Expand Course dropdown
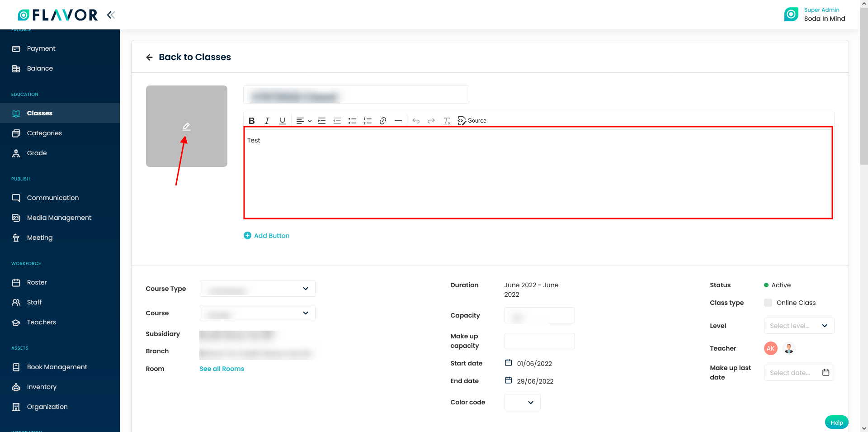 (258, 313)
